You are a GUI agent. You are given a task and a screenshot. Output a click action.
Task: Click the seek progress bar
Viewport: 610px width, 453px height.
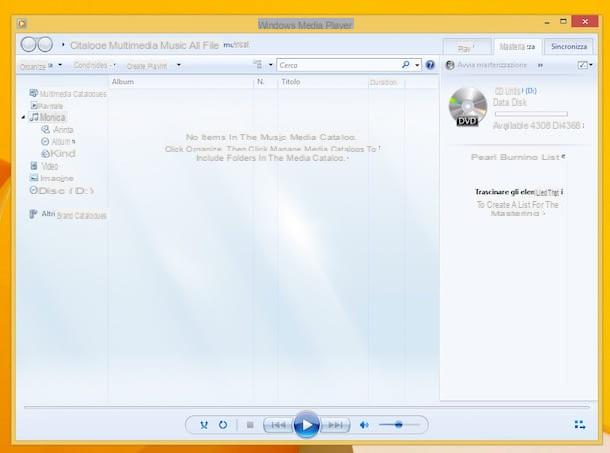click(307, 407)
